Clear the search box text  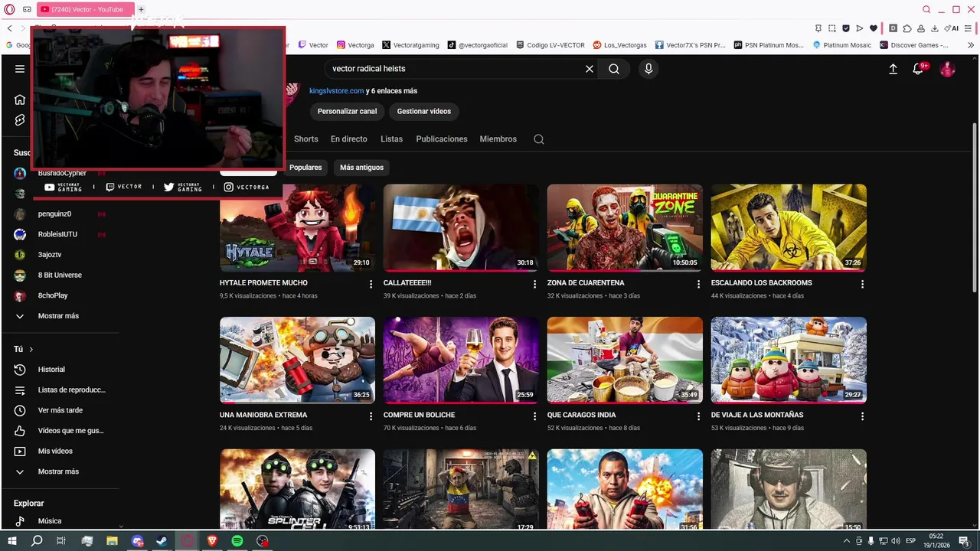pyautogui.click(x=590, y=69)
